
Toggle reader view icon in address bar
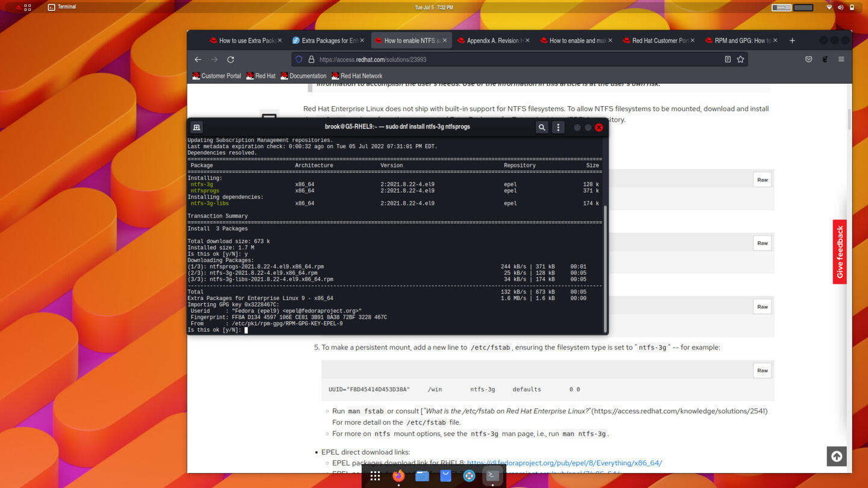tap(728, 60)
